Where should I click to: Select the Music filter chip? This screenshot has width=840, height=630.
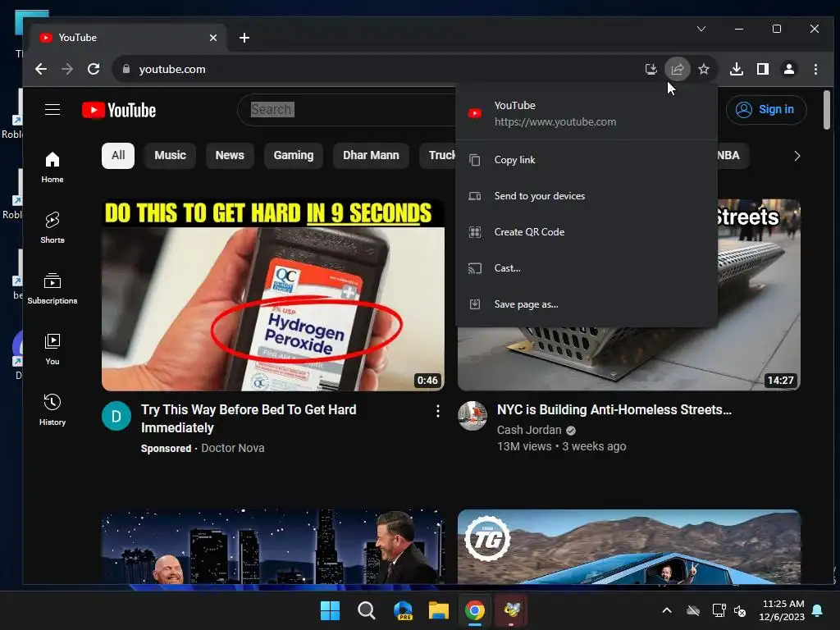click(x=170, y=155)
